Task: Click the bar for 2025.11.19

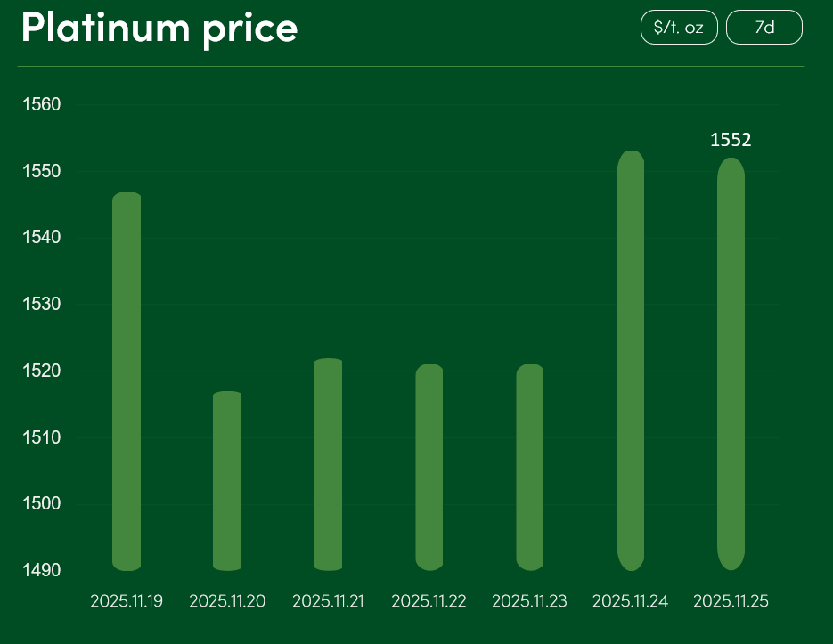Action: pyautogui.click(x=127, y=381)
